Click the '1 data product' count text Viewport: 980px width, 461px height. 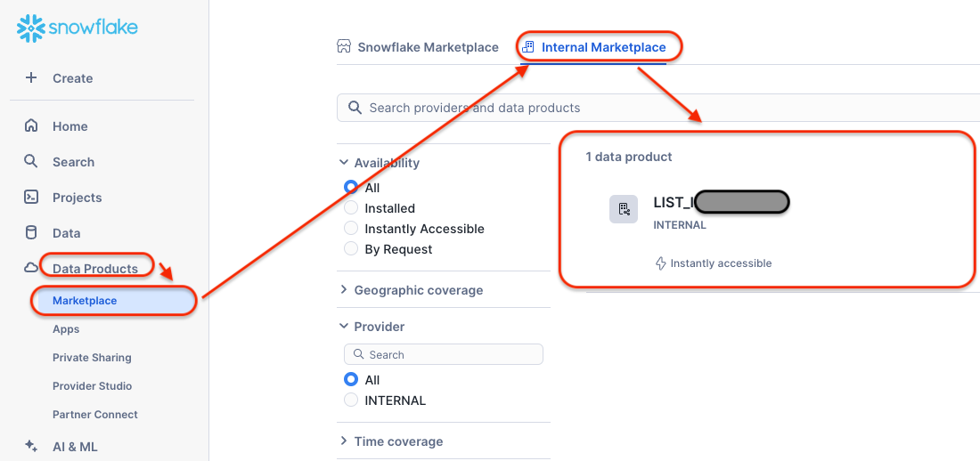pos(629,157)
